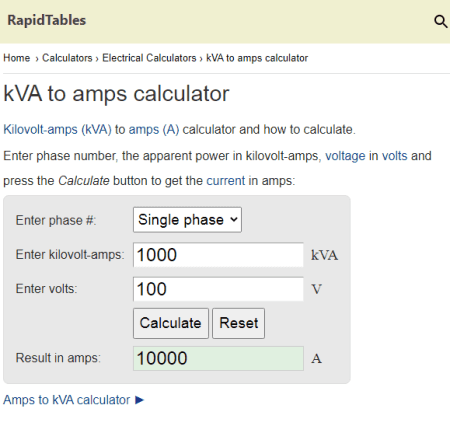Click the Reset button

[239, 323]
